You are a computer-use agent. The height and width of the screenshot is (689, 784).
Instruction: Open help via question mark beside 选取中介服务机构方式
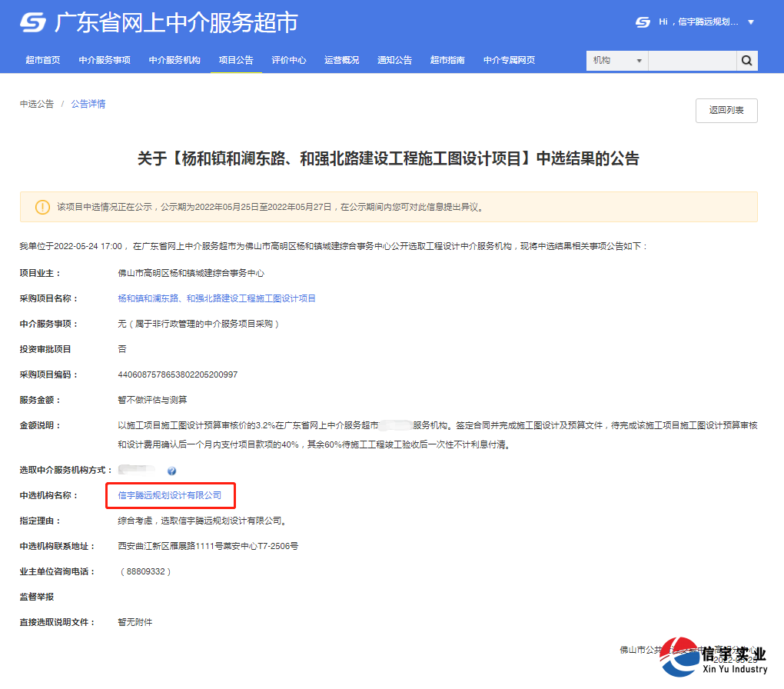[x=172, y=471]
